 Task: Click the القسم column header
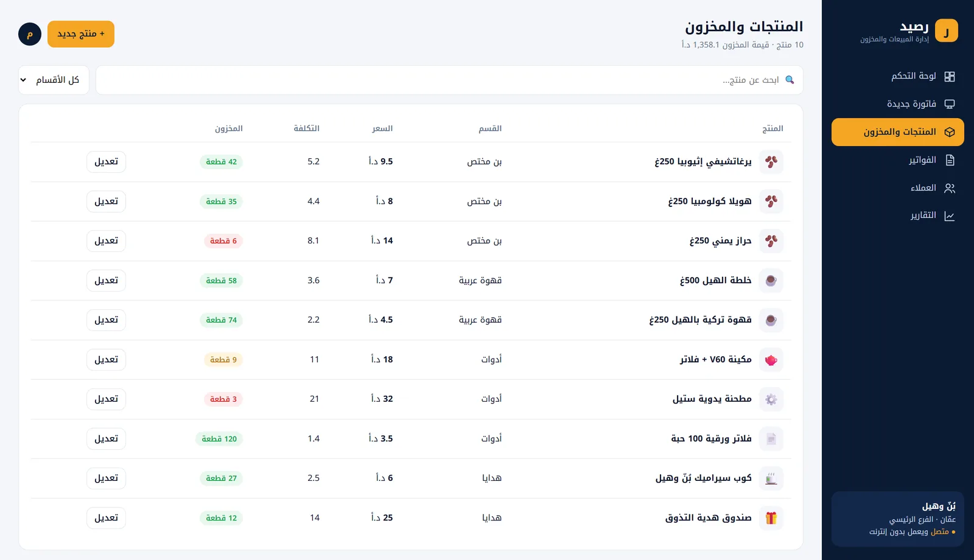click(x=490, y=128)
